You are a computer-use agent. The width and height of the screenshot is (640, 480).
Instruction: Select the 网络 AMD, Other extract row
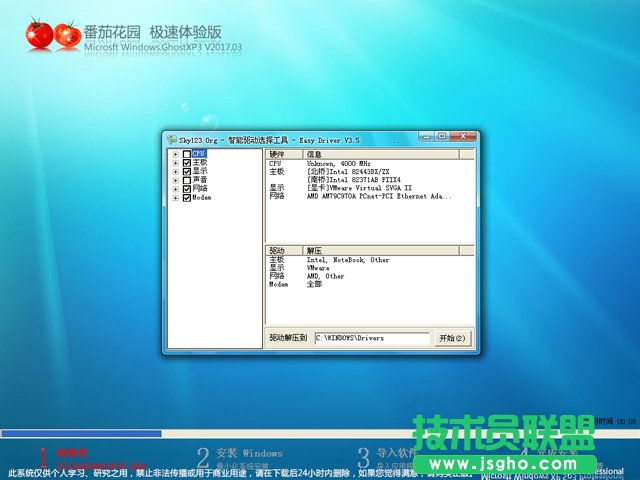click(370, 276)
